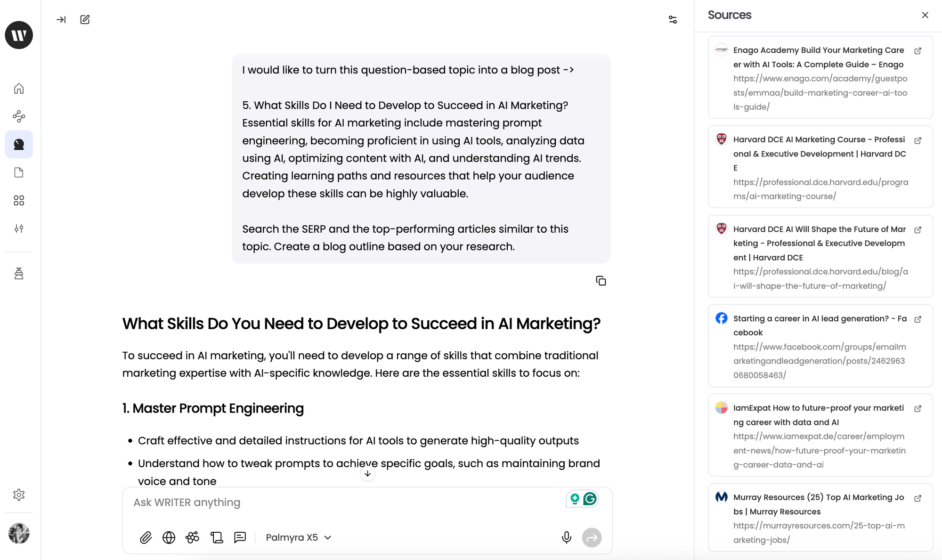
Task: Expand the collapsed sidebar arrow
Action: coord(61,19)
